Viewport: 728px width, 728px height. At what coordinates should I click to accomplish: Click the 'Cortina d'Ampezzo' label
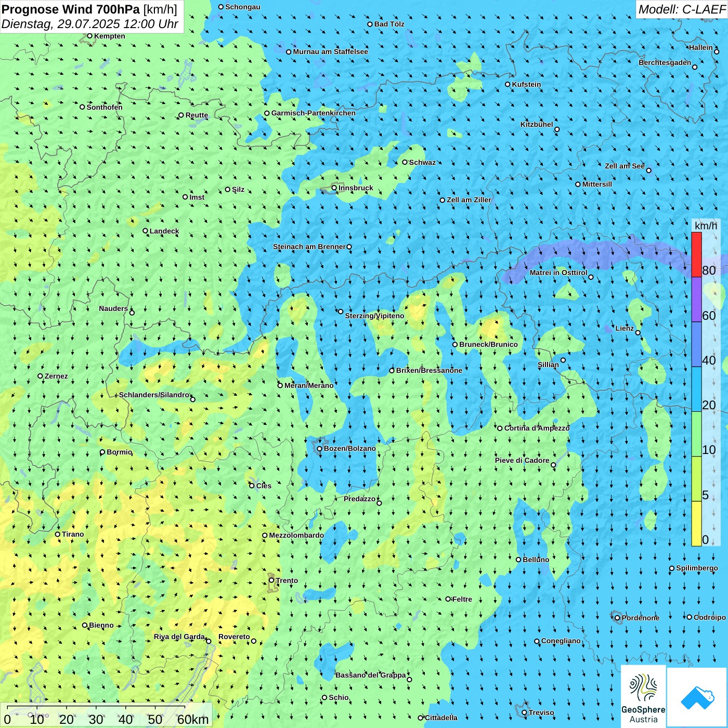pos(537,428)
